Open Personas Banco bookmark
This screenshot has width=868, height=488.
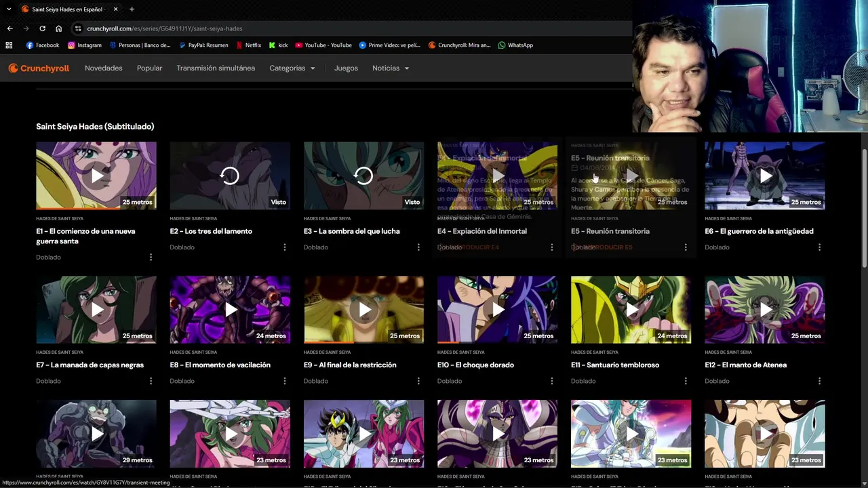pos(139,45)
